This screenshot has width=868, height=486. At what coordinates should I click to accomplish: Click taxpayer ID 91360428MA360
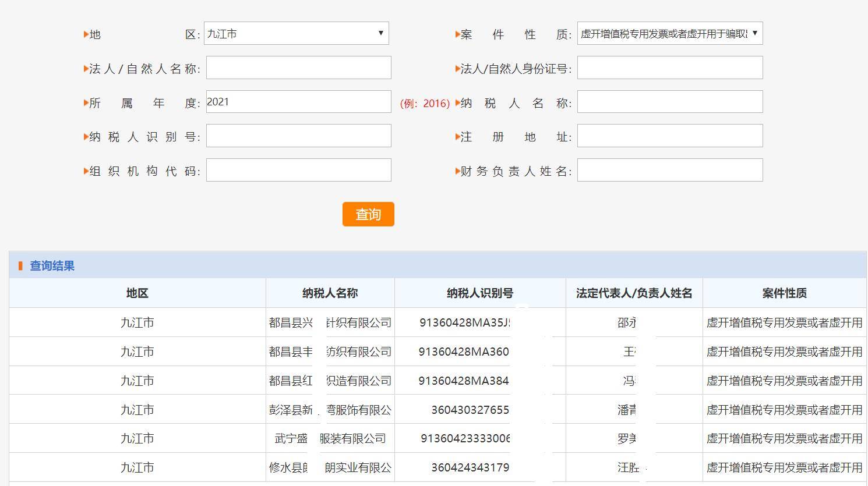coord(464,352)
